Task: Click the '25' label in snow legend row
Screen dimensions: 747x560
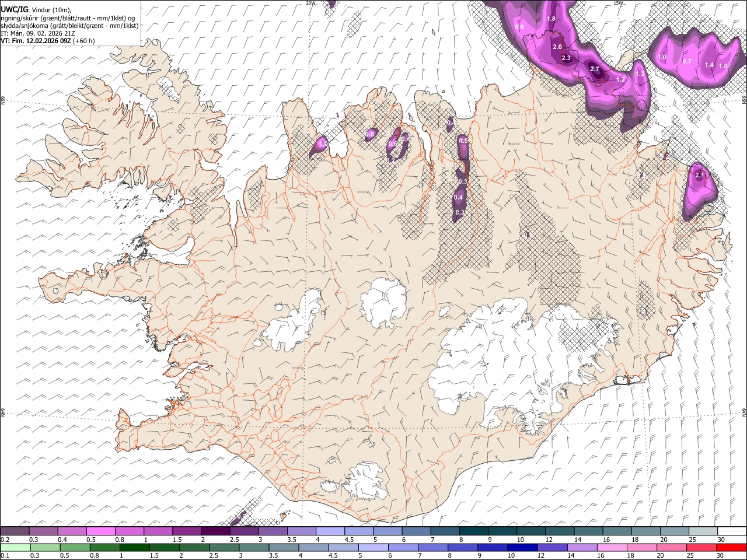Action: (x=692, y=540)
